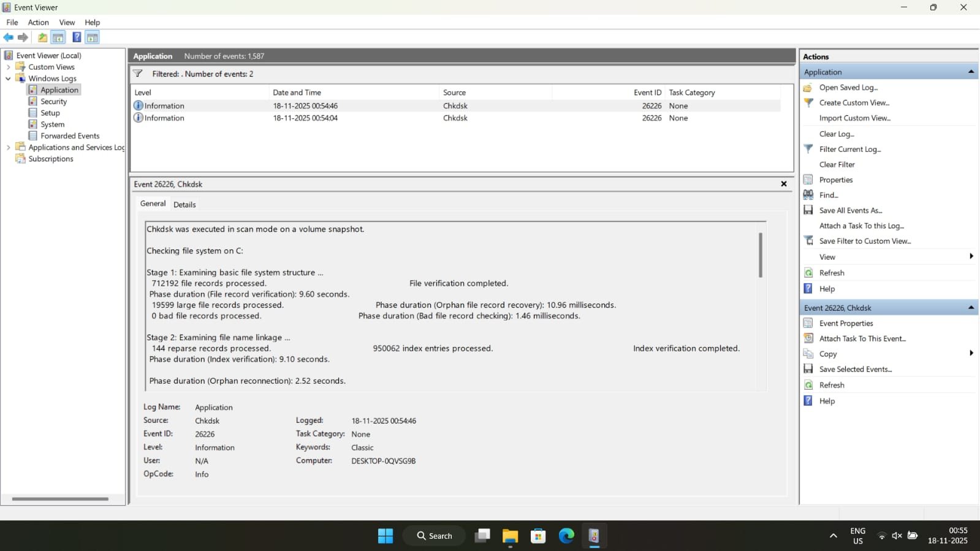Open the Action menu
This screenshot has width=980, height=551.
click(38, 22)
